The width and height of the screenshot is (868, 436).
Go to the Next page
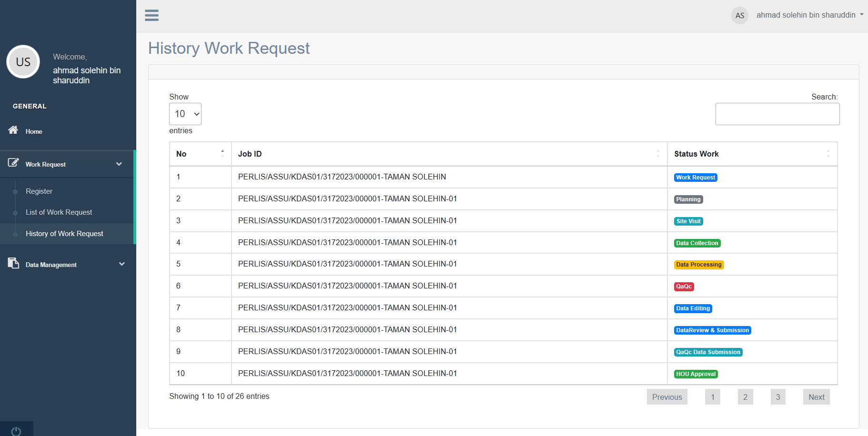coord(816,397)
